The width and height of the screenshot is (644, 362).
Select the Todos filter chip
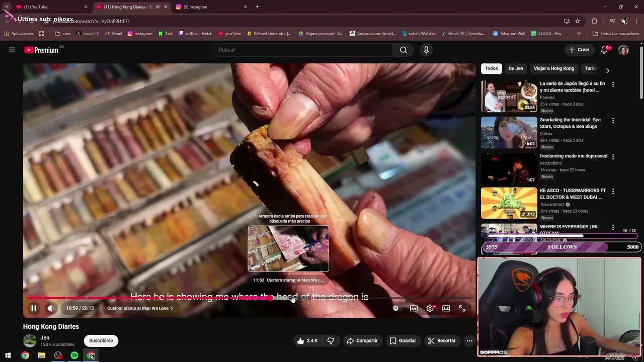492,68
